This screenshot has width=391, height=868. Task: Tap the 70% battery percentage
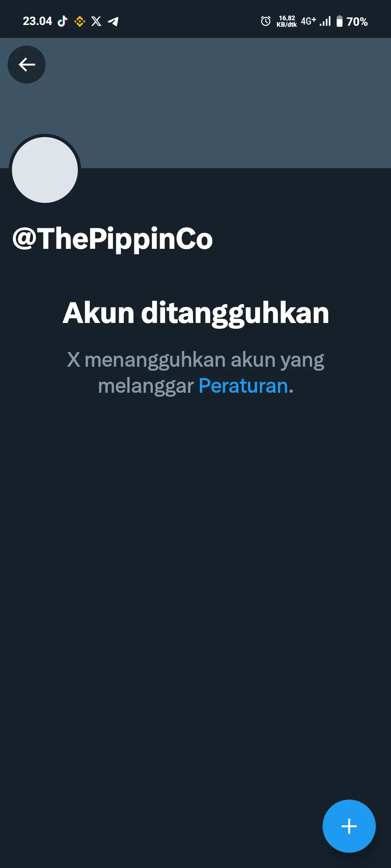coord(357,22)
